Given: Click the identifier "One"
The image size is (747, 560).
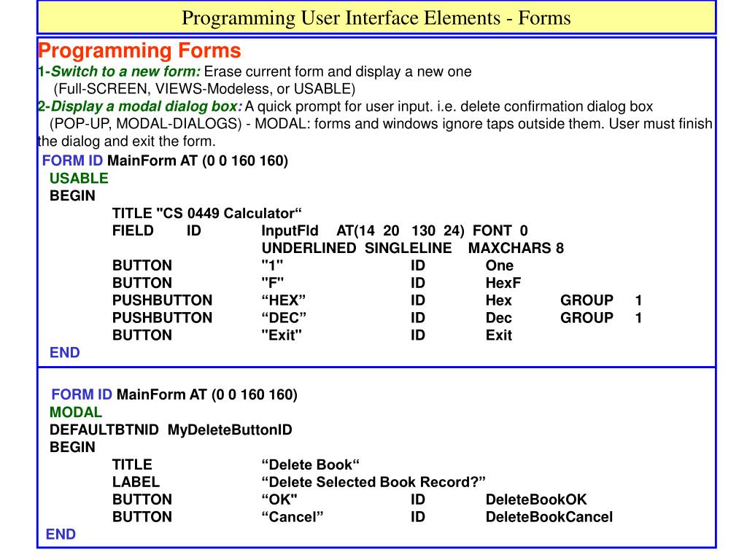Looking at the screenshot, I should 500,265.
